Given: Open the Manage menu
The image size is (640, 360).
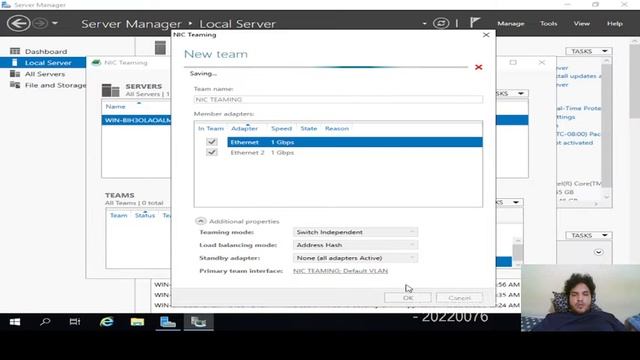Looking at the screenshot, I should (x=511, y=24).
